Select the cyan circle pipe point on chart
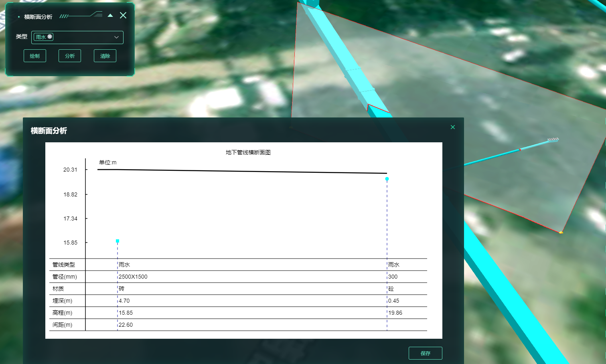The image size is (606, 364). pos(387,179)
